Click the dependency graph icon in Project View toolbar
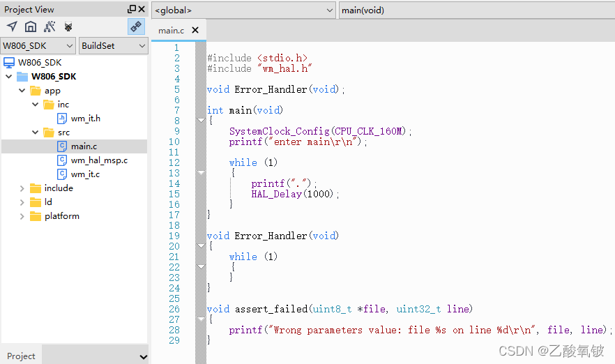 click(x=50, y=26)
